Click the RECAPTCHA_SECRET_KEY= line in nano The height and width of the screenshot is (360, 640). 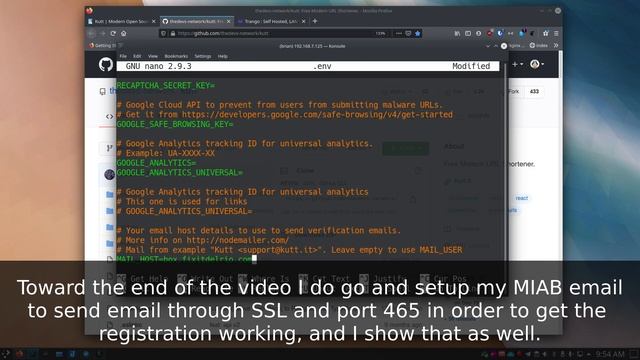coord(165,85)
